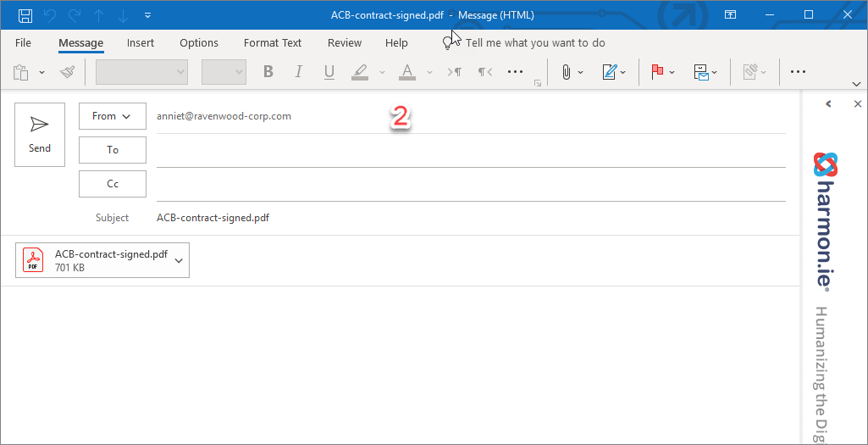
Task: Click inside the Cc recipients field
Action: pyautogui.click(x=471, y=185)
